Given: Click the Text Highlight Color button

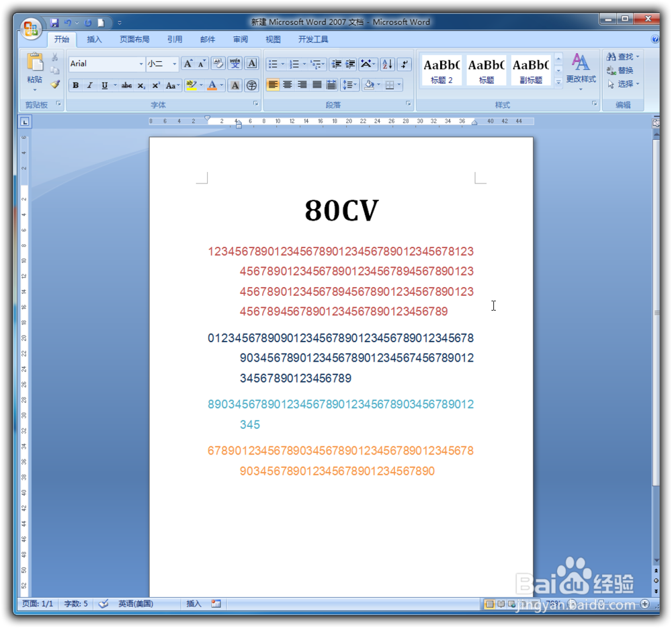Looking at the screenshot, I should click(x=191, y=85).
